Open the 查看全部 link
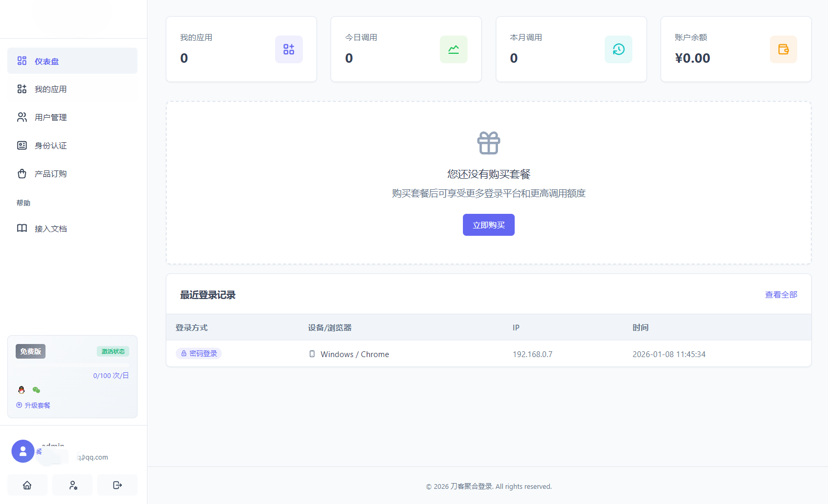The width and height of the screenshot is (828, 504). click(x=781, y=295)
